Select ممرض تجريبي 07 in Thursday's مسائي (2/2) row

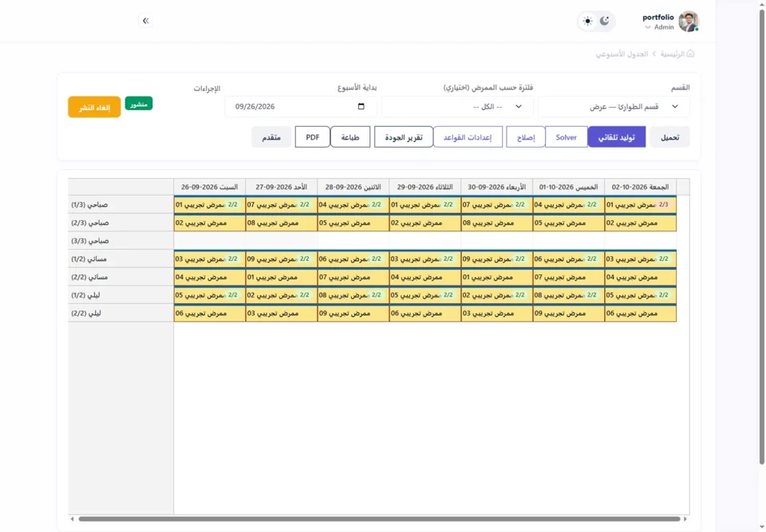click(x=569, y=277)
